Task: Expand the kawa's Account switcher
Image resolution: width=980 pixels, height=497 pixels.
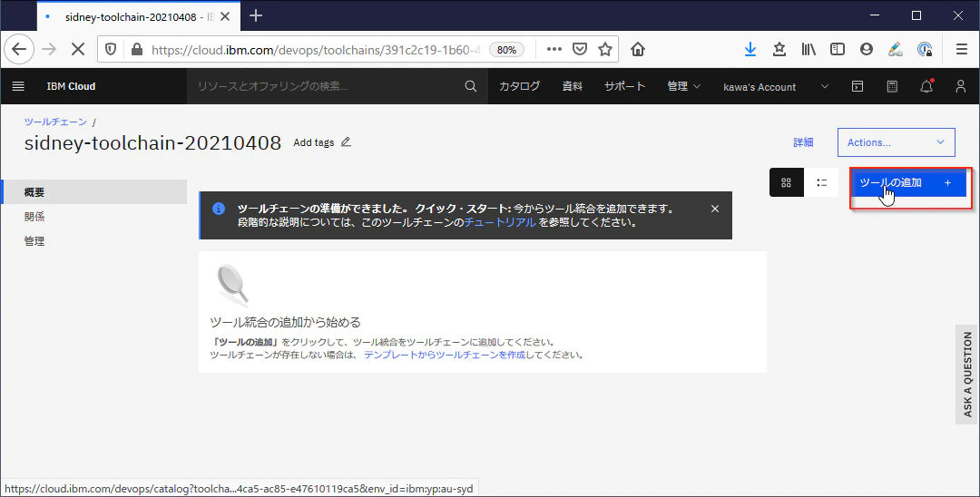Action: pyautogui.click(x=776, y=87)
